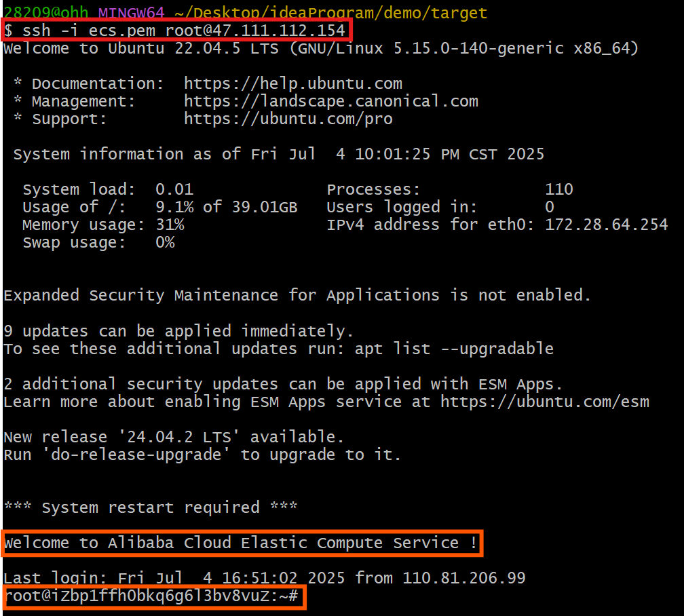Click the Documentation label

click(98, 83)
